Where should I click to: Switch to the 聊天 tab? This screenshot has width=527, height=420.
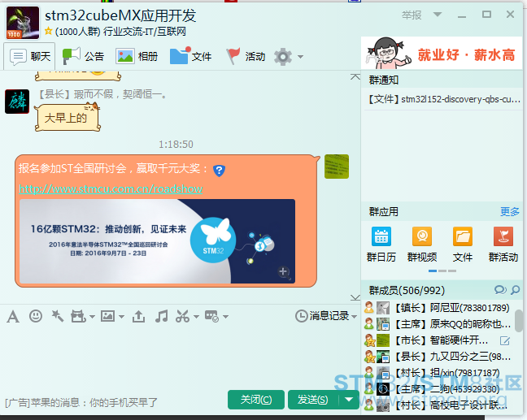[29, 56]
